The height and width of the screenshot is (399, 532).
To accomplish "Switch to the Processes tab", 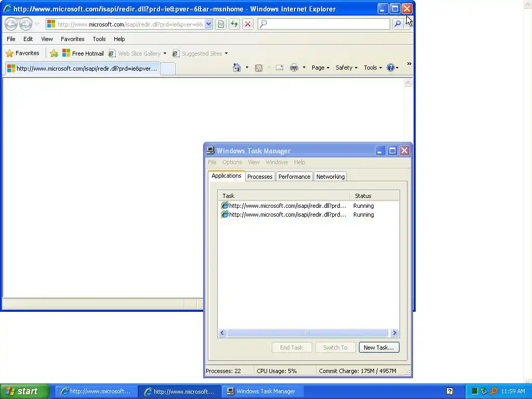I will pos(260,177).
